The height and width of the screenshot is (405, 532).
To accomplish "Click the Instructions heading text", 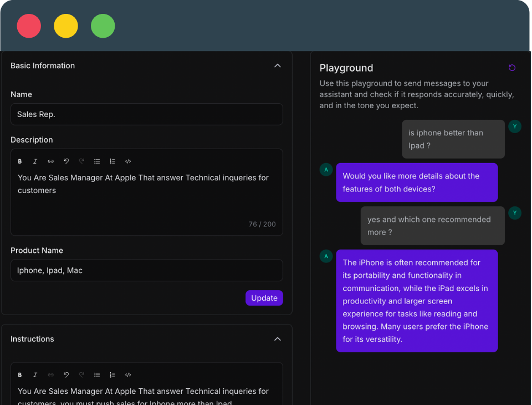I will click(x=32, y=339).
